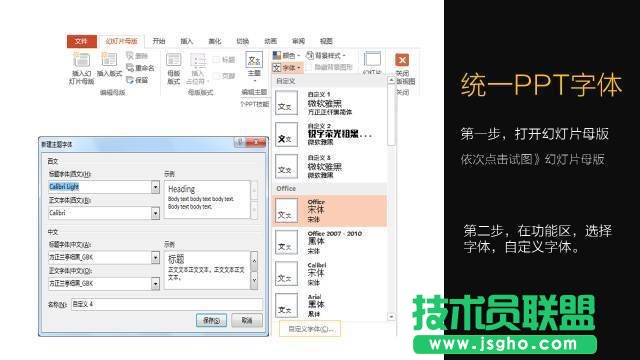The width and height of the screenshot is (640, 360).
Task: Open the Fonts (字体) dropdown button
Action: [287, 68]
